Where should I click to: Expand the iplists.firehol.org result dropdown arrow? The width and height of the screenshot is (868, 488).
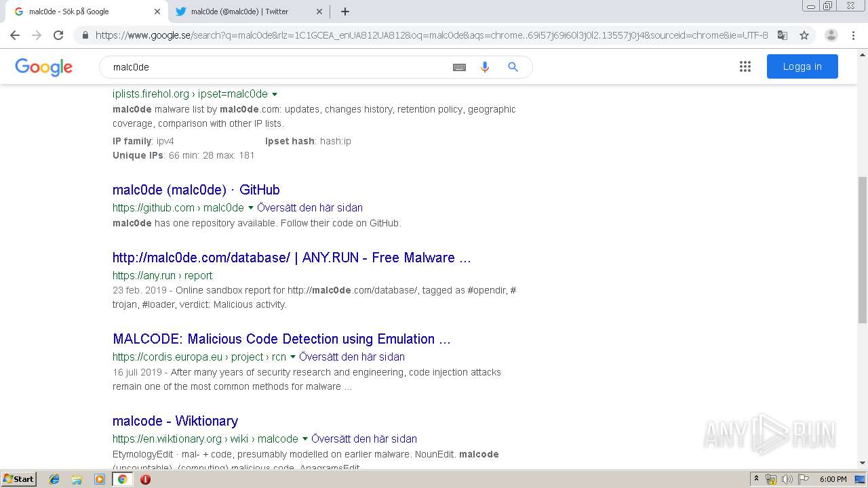pos(275,94)
